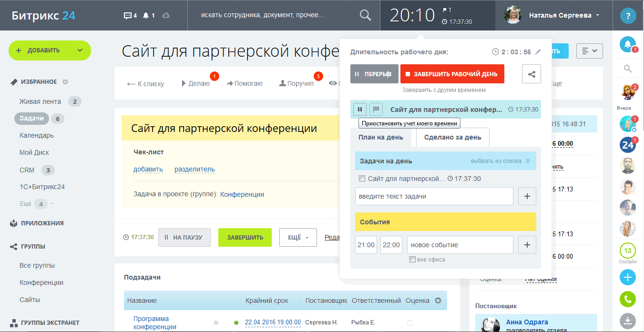Edit workday duration with the pencil icon
This screenshot has height=332, width=644.
(x=538, y=52)
